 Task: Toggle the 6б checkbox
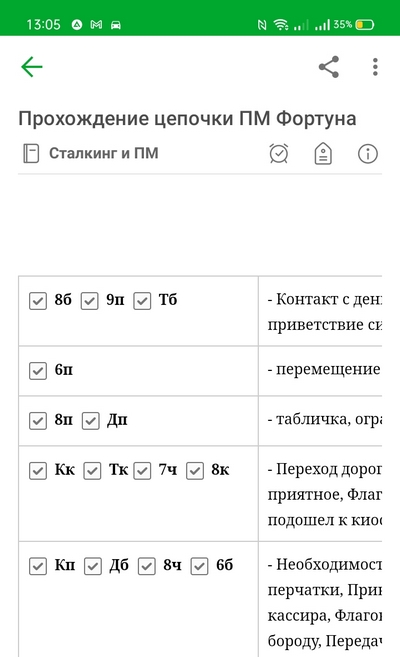pyautogui.click(x=199, y=566)
